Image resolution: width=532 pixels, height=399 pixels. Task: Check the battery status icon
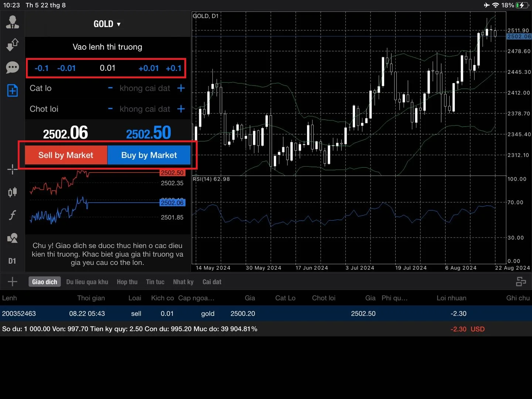pos(522,5)
